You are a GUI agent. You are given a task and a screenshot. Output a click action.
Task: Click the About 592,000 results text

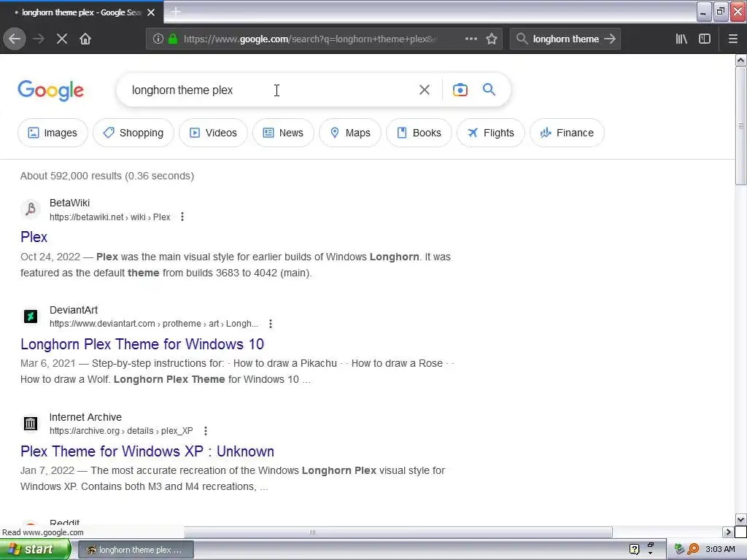(x=107, y=176)
